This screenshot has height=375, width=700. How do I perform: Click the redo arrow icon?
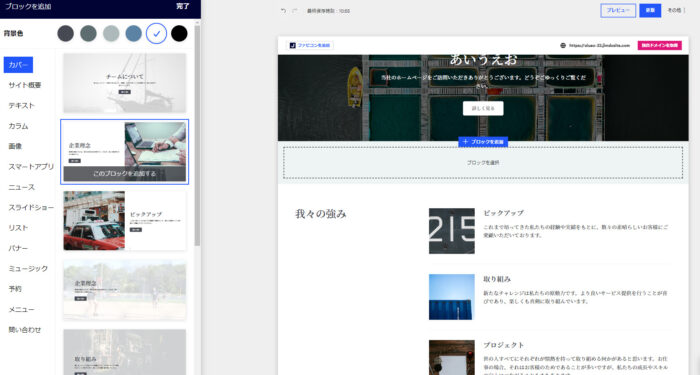(x=295, y=10)
